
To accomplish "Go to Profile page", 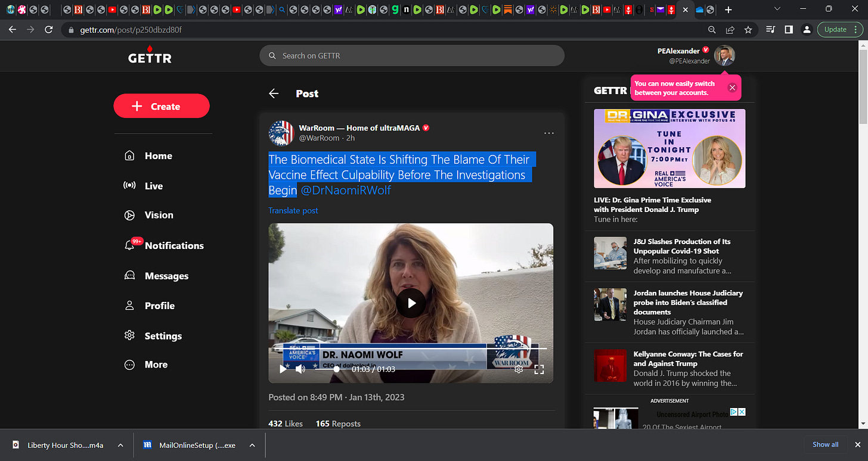I will coord(149,306).
